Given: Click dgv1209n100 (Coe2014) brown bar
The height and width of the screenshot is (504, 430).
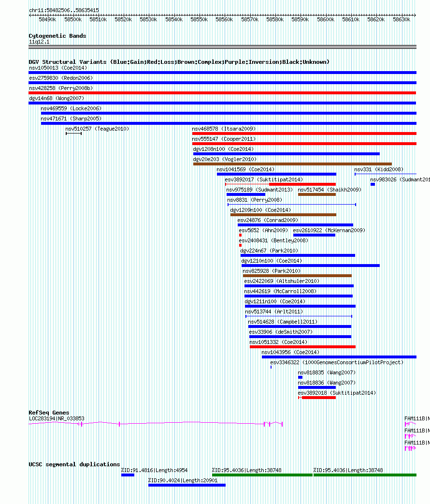Looking at the screenshot, I should click(283, 215).
